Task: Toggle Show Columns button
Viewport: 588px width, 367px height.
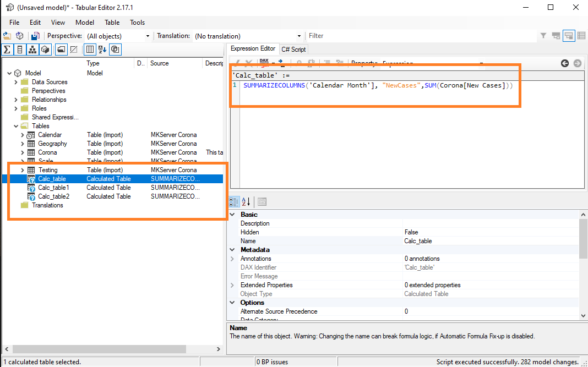Action: pyautogui.click(x=20, y=50)
